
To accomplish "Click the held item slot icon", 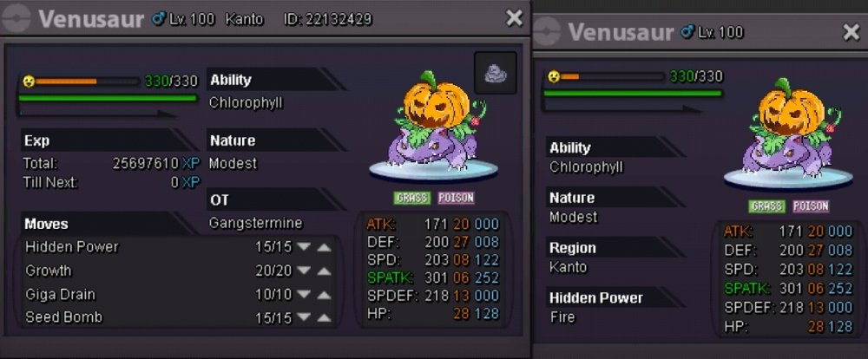I will (495, 73).
